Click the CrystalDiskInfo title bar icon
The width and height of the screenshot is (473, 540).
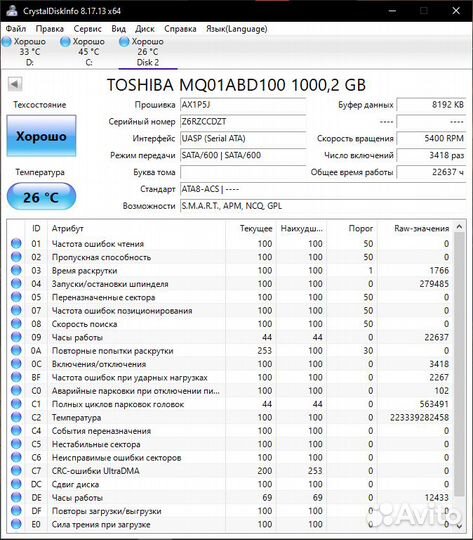point(12,10)
